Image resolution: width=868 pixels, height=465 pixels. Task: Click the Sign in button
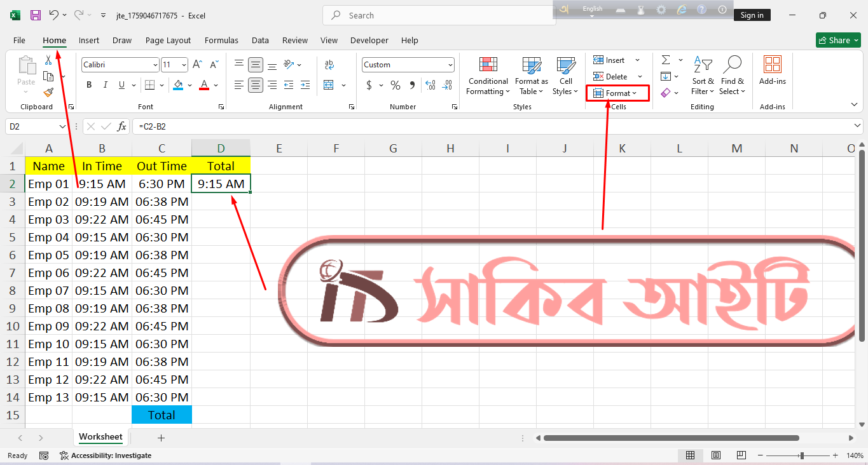tap(752, 15)
